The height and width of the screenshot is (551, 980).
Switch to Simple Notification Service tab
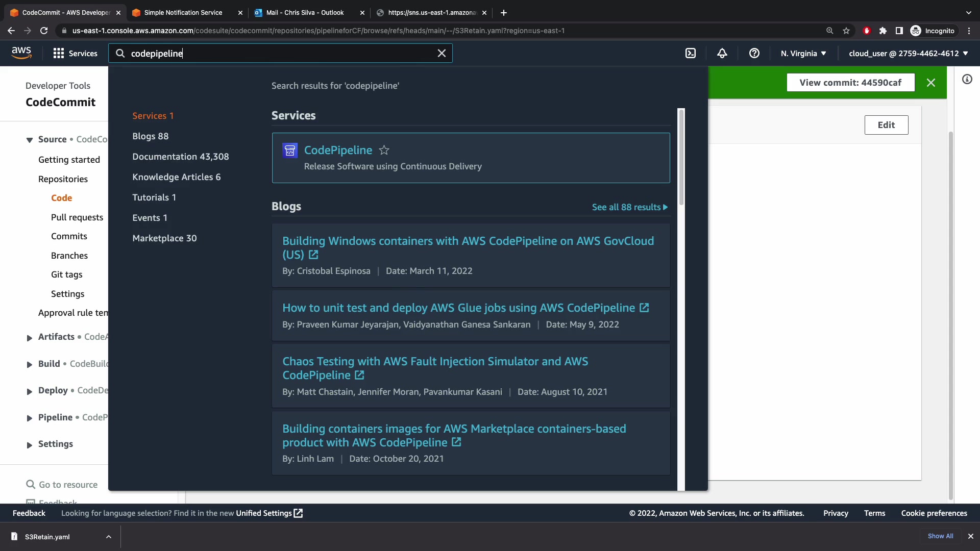click(x=183, y=12)
